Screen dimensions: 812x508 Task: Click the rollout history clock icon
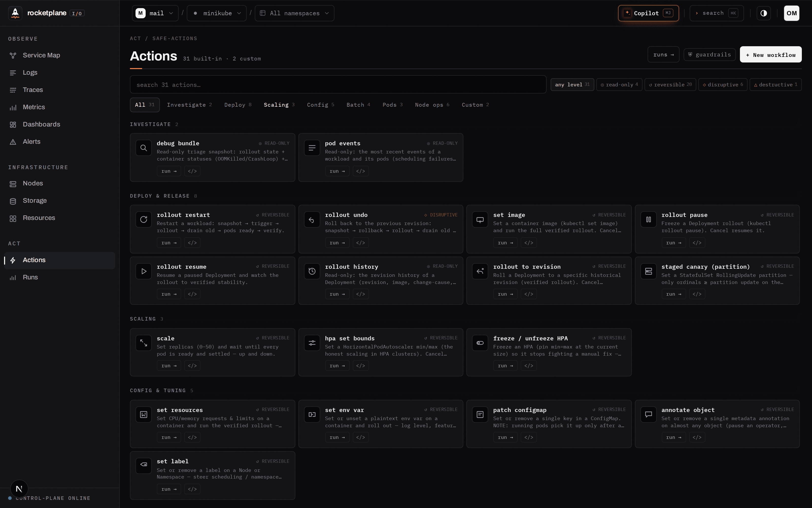tap(312, 271)
